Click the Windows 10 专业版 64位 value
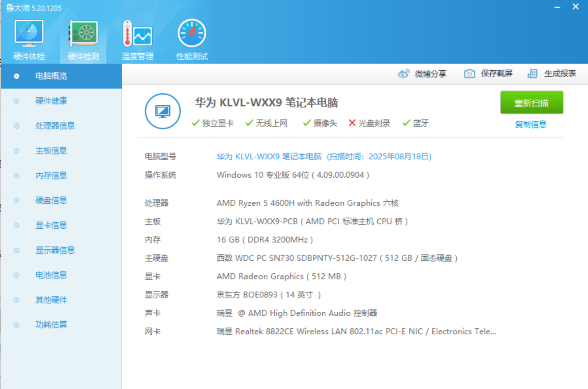588x389 pixels. (x=293, y=175)
